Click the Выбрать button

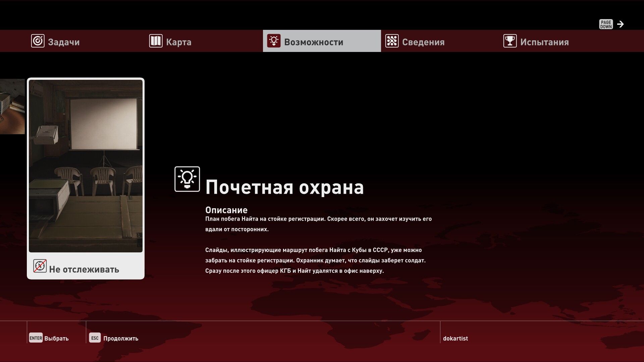(49, 338)
